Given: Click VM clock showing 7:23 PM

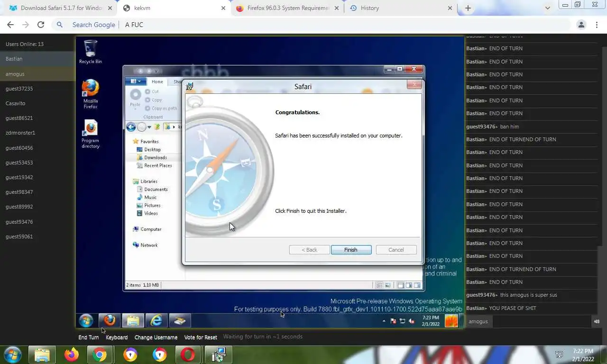Looking at the screenshot, I should click(431, 321).
